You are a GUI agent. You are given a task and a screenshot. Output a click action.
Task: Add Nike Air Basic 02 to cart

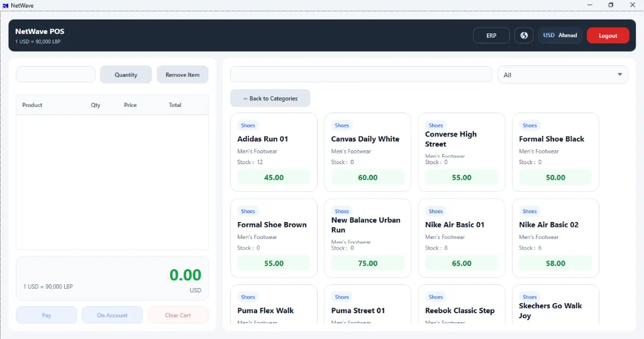(x=556, y=238)
